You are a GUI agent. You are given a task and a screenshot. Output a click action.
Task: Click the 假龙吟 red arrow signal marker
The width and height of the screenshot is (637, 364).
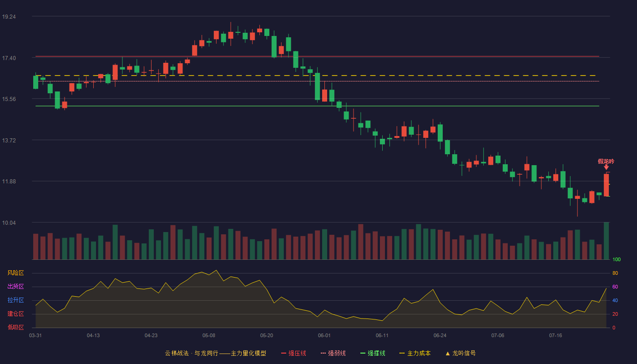click(606, 167)
